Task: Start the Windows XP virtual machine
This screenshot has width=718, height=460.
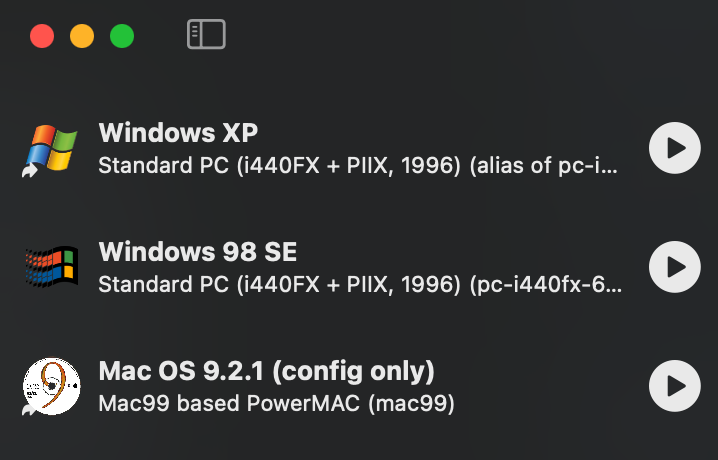Action: point(674,148)
